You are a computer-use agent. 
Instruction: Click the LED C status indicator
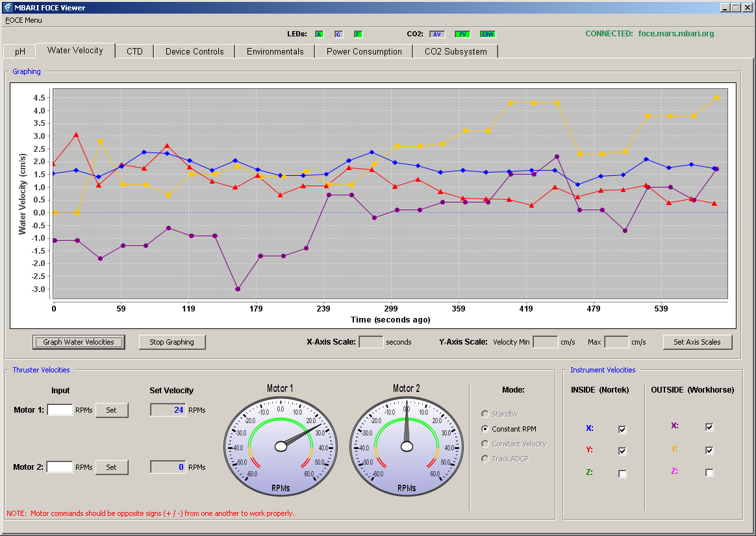(338, 34)
